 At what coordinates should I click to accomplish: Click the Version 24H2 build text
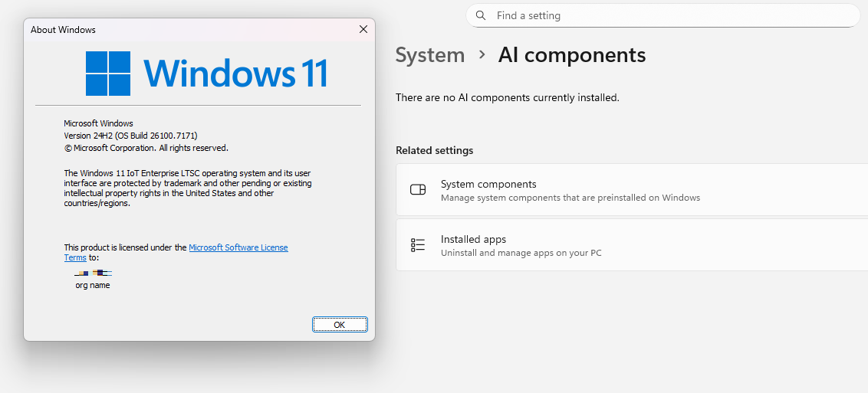coord(130,136)
